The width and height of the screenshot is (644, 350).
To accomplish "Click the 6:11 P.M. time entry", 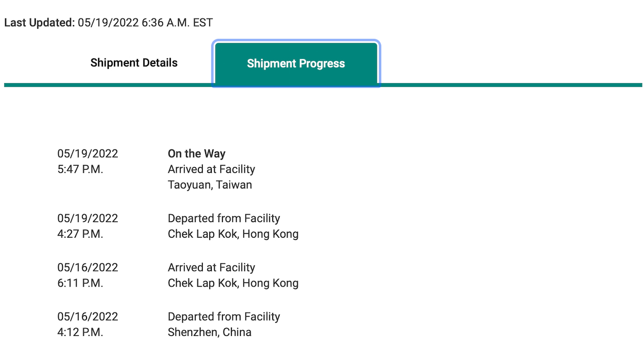I will [80, 283].
